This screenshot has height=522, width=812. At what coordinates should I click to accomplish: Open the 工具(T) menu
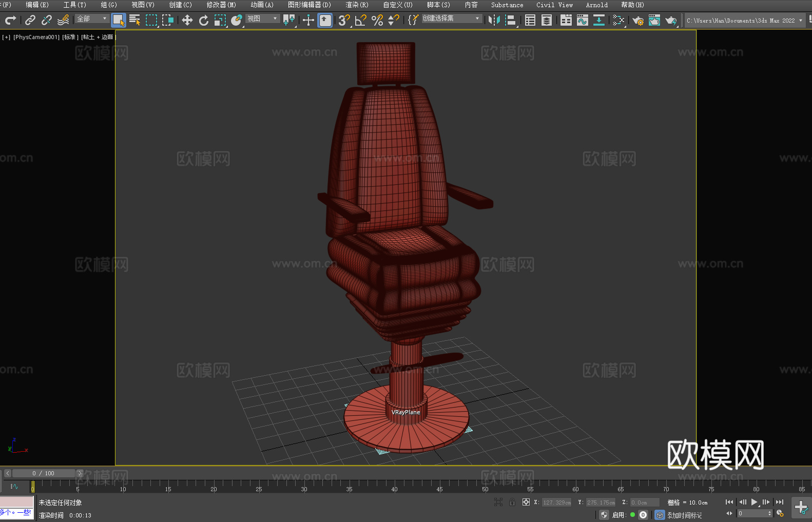pos(74,5)
